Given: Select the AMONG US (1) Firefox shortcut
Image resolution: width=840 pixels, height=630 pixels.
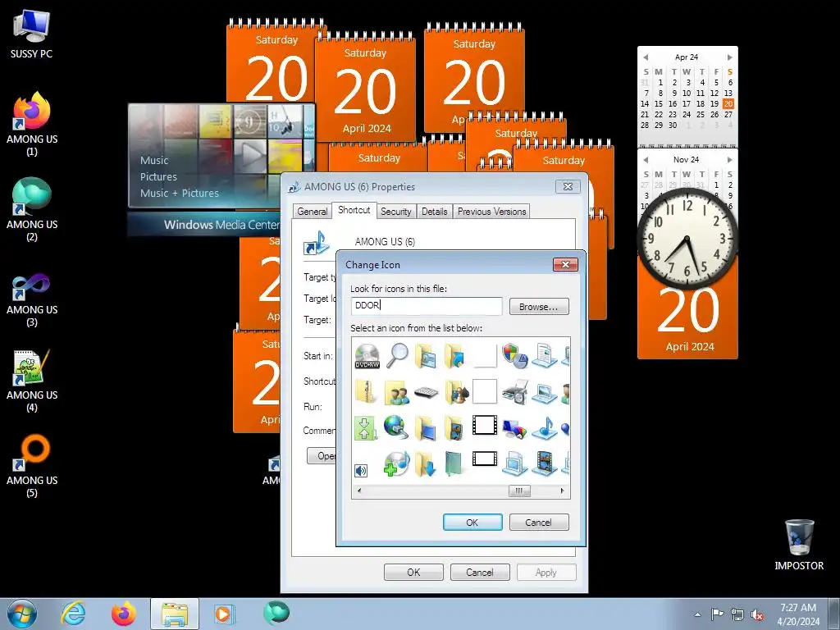Looking at the screenshot, I should pyautogui.click(x=32, y=125).
